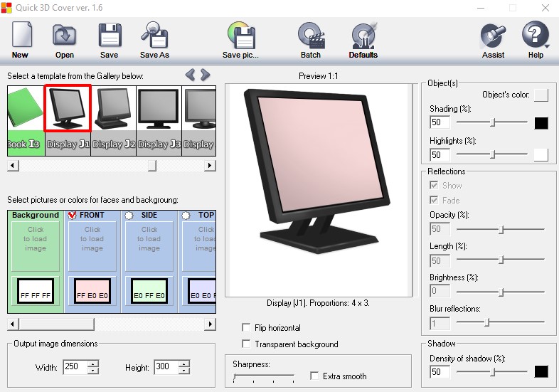Toggle the Fade reflections checkbox
559x392 pixels.
click(434, 200)
